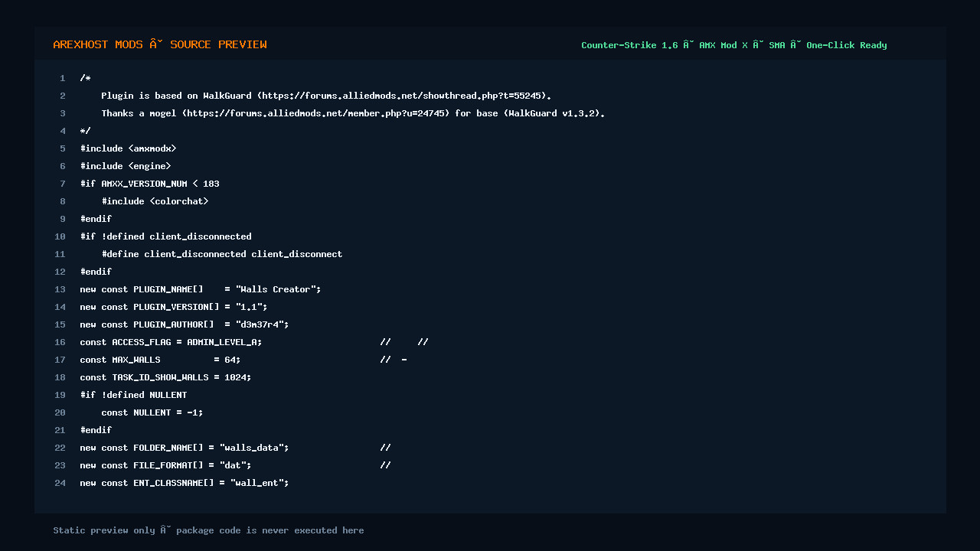
Task: Click the '#if AMXX_VERSION_NUM < 183' line
Action: [x=149, y=184]
